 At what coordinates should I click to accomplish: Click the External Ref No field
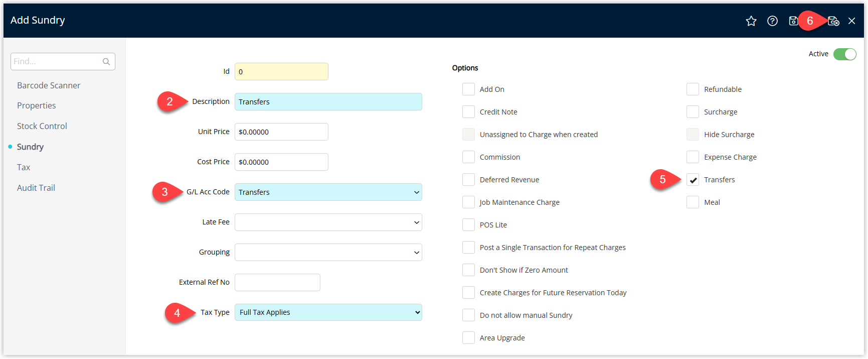[x=277, y=283]
